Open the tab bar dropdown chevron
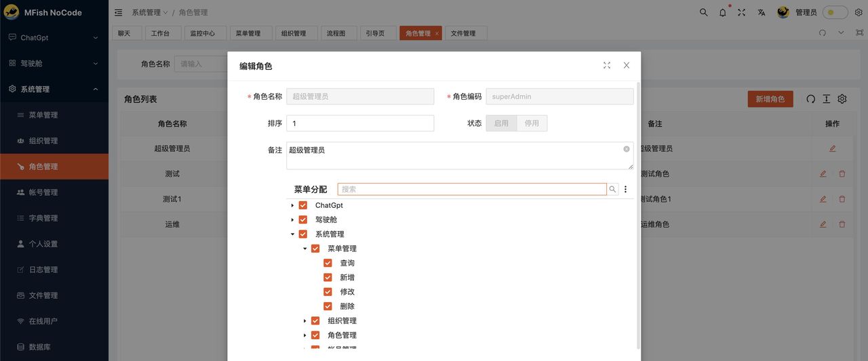868x361 pixels. tap(842, 33)
